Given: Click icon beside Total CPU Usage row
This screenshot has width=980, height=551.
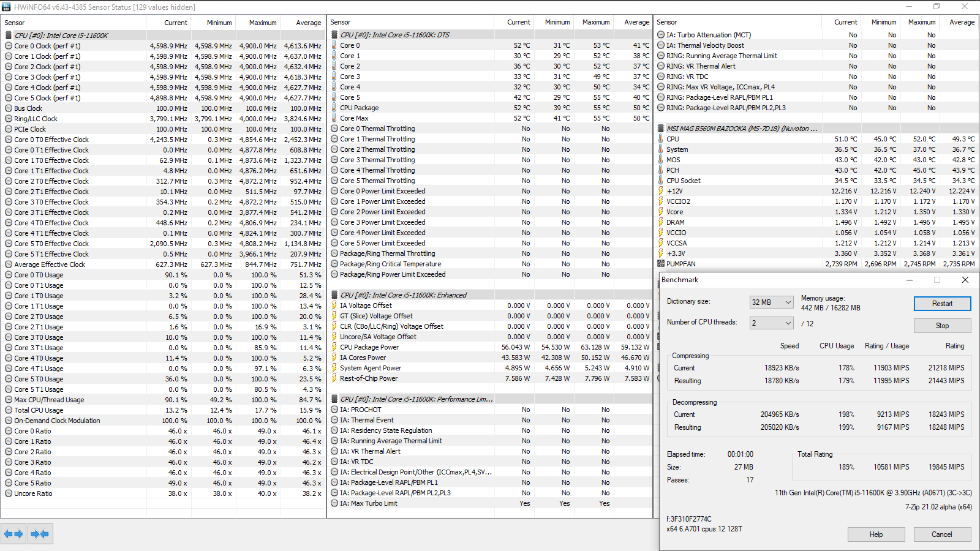Looking at the screenshot, I should click(x=9, y=410).
